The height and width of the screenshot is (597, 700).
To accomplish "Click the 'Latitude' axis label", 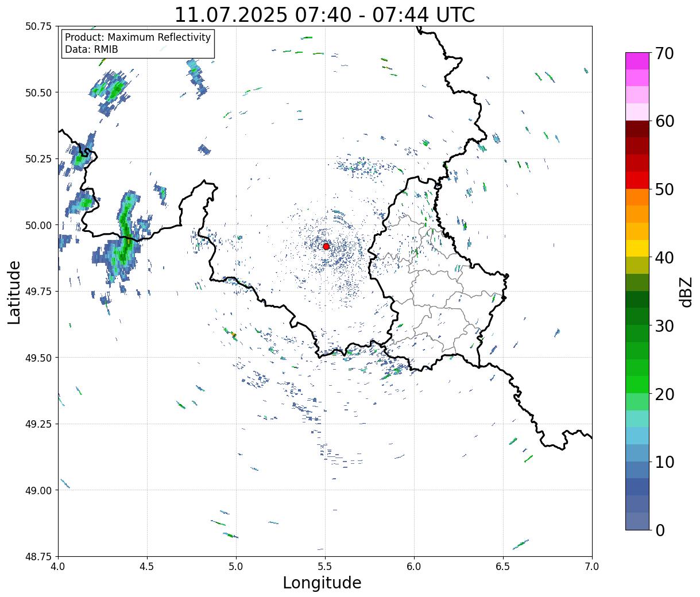I will click(14, 292).
